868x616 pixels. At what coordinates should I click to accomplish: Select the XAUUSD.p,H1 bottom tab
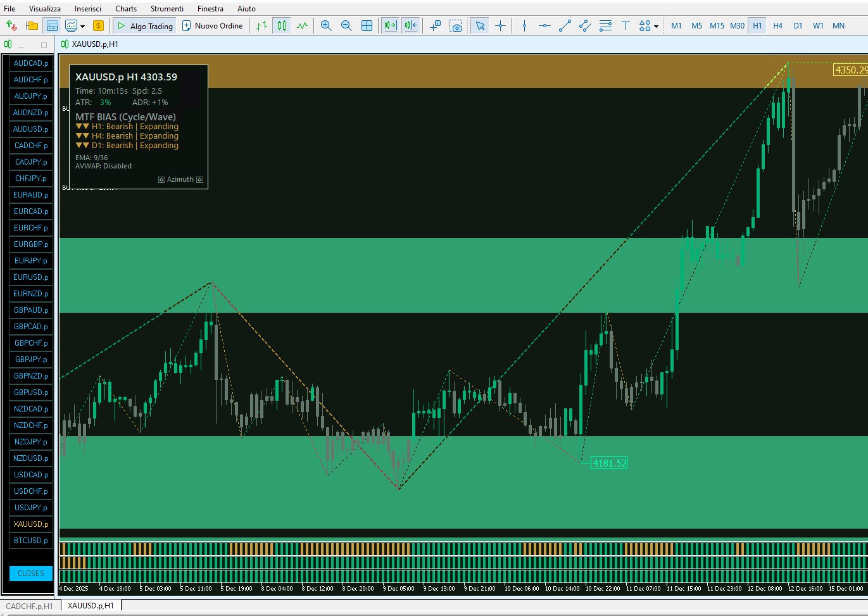91,606
